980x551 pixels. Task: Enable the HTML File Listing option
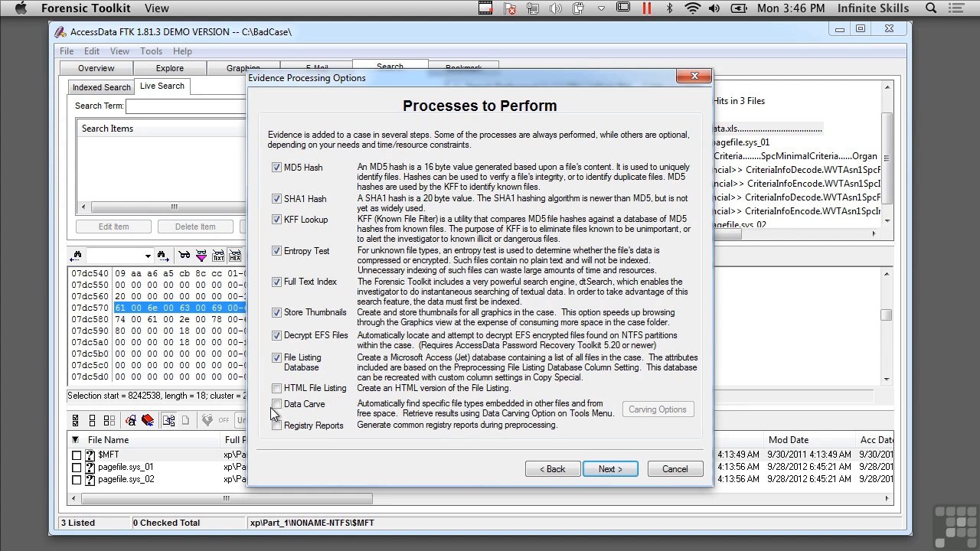(276, 388)
